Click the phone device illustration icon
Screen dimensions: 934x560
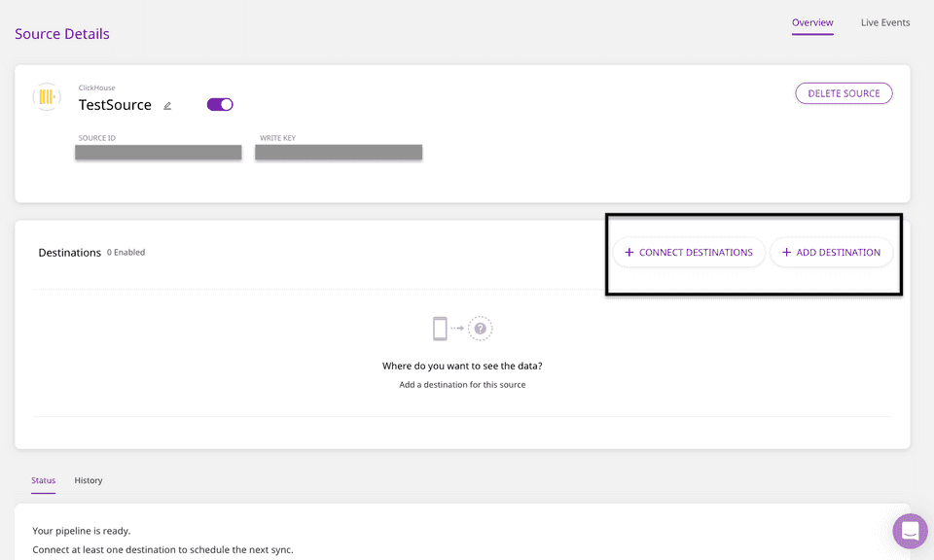(441, 329)
